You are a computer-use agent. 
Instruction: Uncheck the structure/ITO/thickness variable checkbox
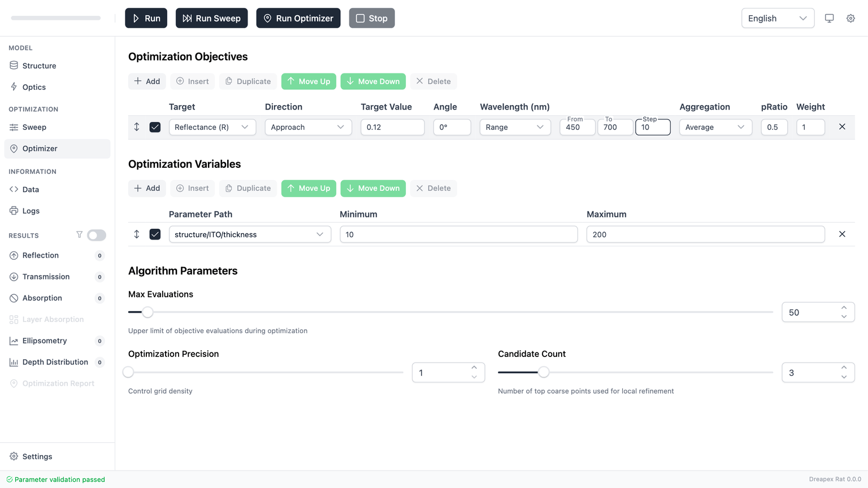tap(155, 234)
